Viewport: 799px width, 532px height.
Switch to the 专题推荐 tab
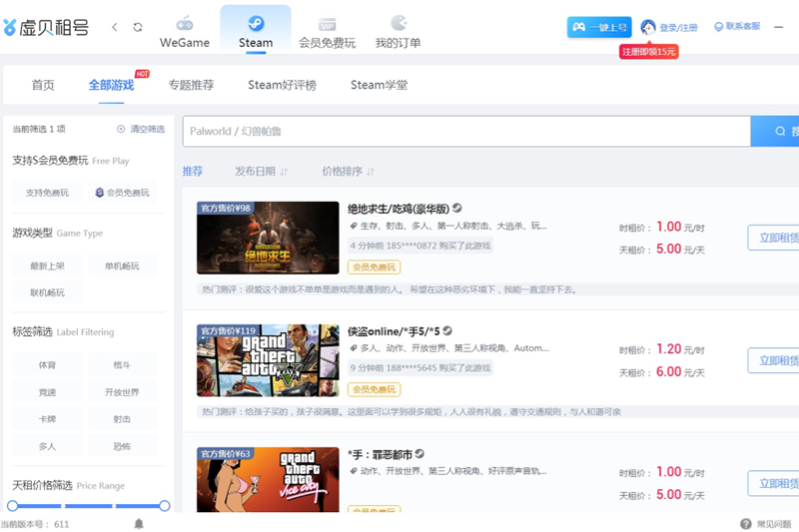pyautogui.click(x=191, y=85)
